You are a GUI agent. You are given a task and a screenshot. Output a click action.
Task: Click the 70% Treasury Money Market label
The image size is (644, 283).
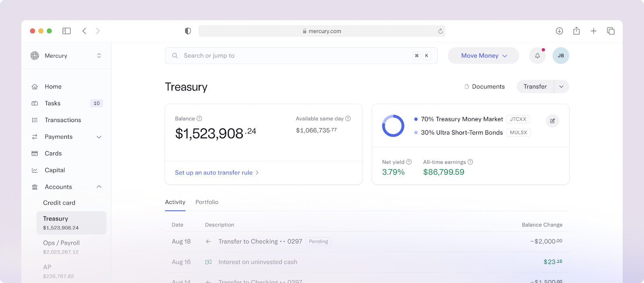462,119
